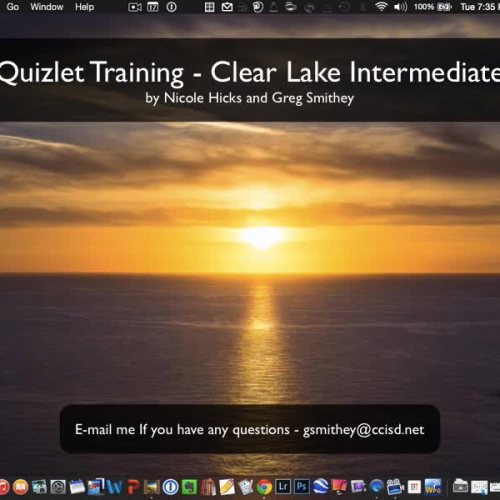Click the window grid menu bar icon
The height and width of the screenshot is (500, 500).
(209, 7)
